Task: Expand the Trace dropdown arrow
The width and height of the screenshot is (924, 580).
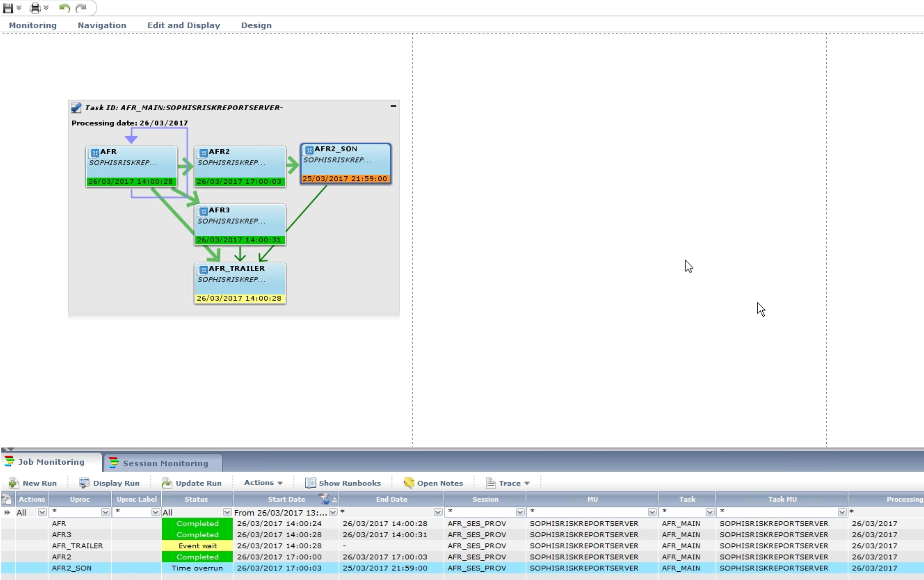Action: click(527, 483)
